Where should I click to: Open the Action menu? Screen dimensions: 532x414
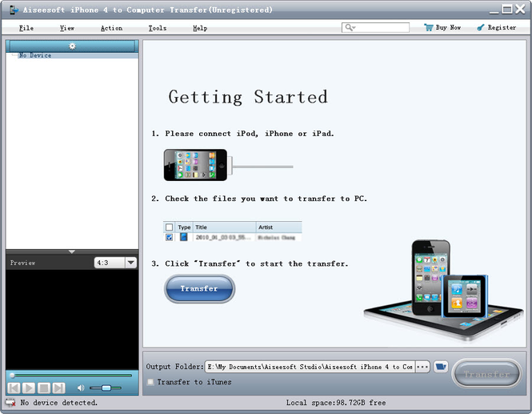(111, 28)
